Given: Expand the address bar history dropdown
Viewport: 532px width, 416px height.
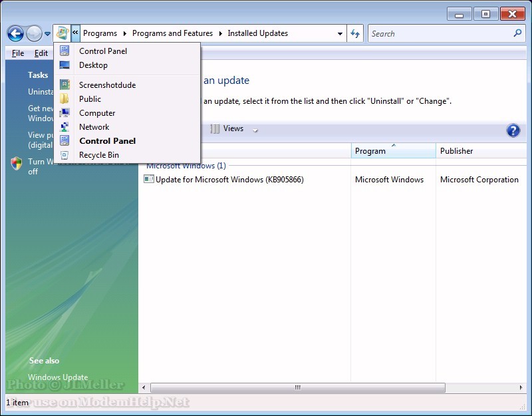Looking at the screenshot, I should [340, 33].
